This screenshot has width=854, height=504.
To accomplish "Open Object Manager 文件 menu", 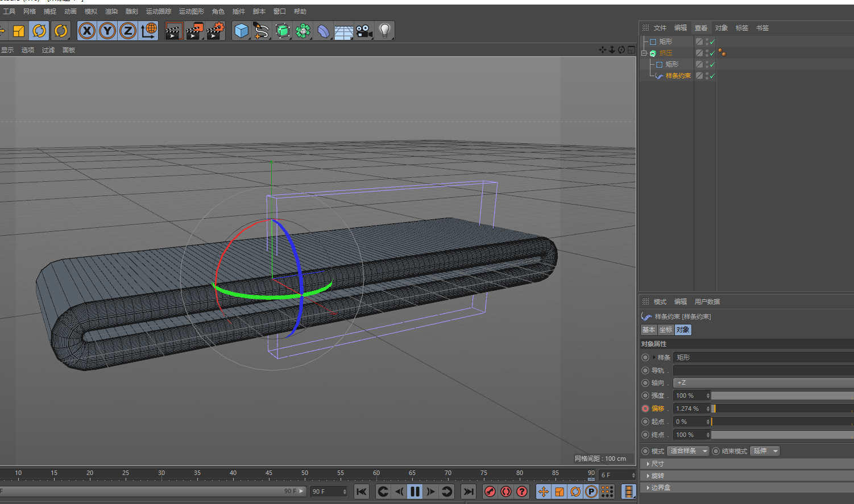I will point(660,28).
